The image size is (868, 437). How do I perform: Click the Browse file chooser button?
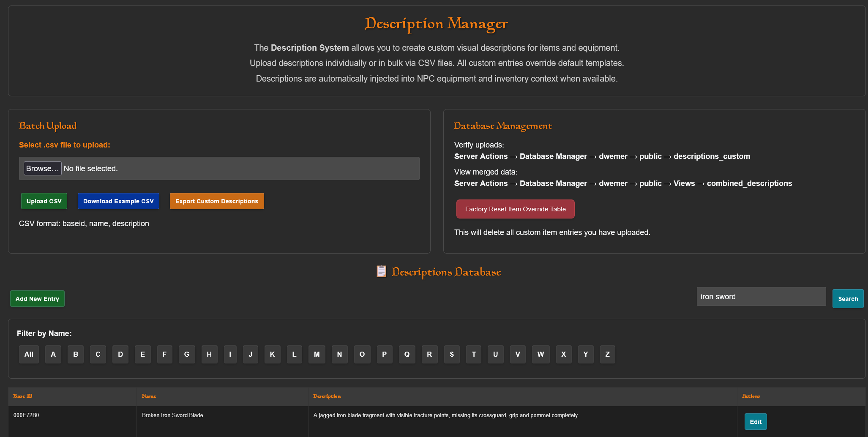[x=42, y=168]
